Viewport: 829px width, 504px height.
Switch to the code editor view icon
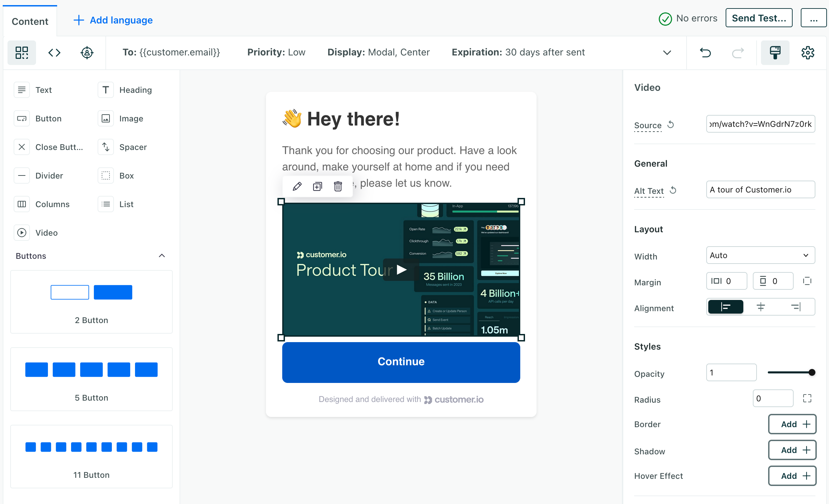pos(54,52)
